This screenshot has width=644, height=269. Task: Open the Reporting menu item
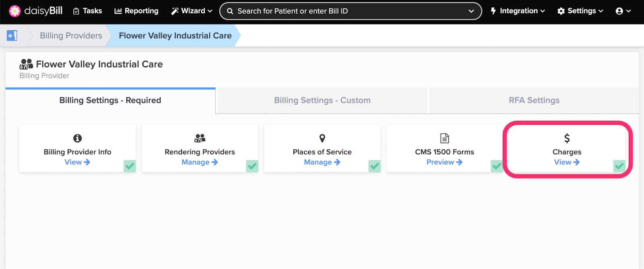(136, 11)
